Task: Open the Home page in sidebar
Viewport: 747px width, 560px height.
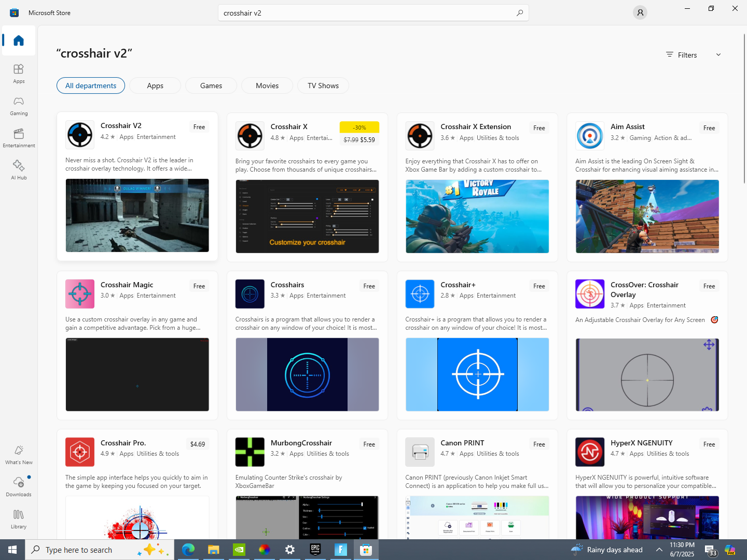Action: pyautogui.click(x=19, y=40)
